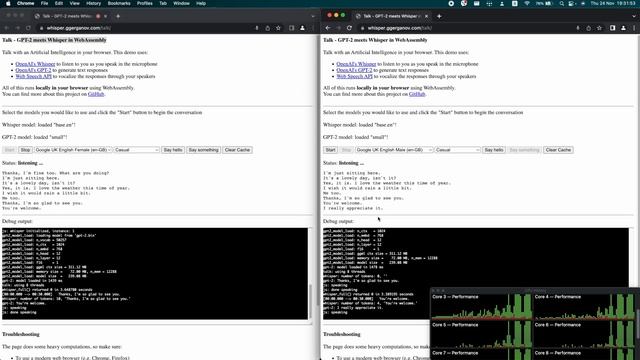The image size is (640, 360).
Task: Bookmark the page with right window's star icon
Action: point(599,28)
